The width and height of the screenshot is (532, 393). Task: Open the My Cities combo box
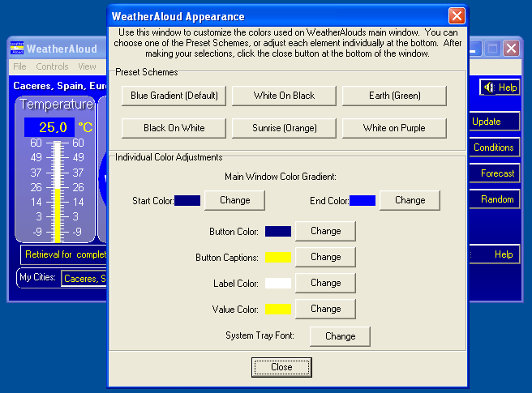pos(84,279)
